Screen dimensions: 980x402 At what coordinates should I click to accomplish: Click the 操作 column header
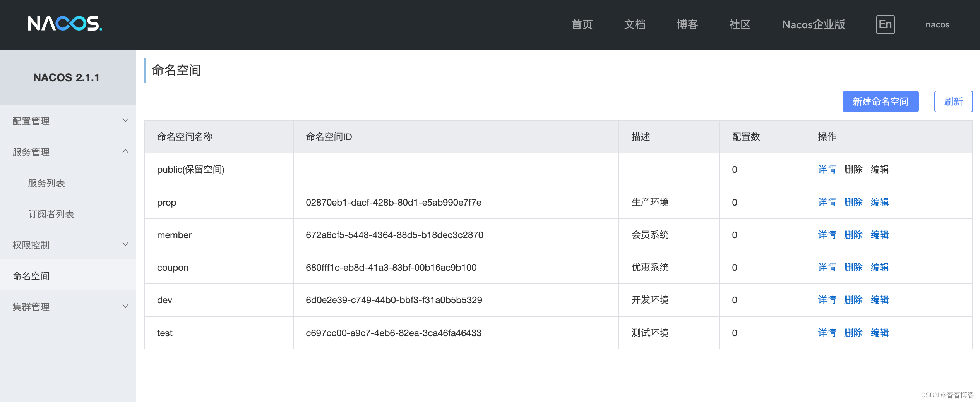coord(889,137)
